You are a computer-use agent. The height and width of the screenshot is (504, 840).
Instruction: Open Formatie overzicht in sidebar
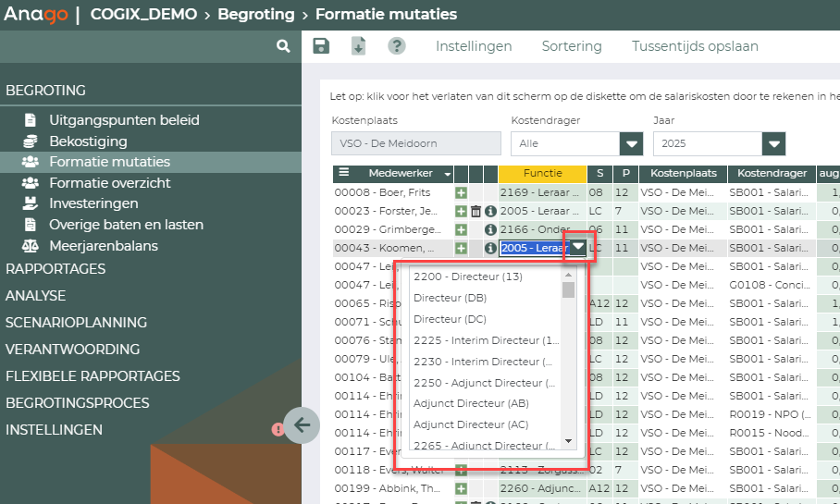pyautogui.click(x=109, y=182)
